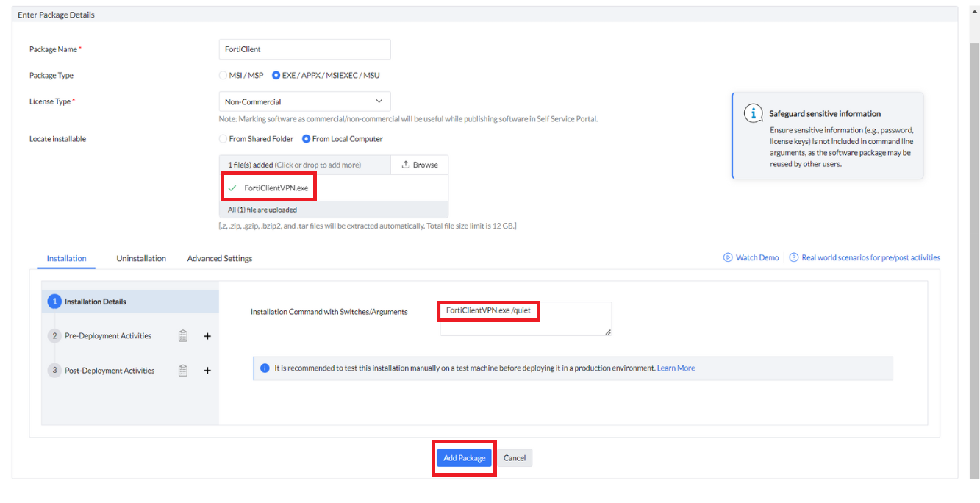Click the clipboard icon beside Post-Deployment Activities
The image size is (980, 503).
pos(183,371)
